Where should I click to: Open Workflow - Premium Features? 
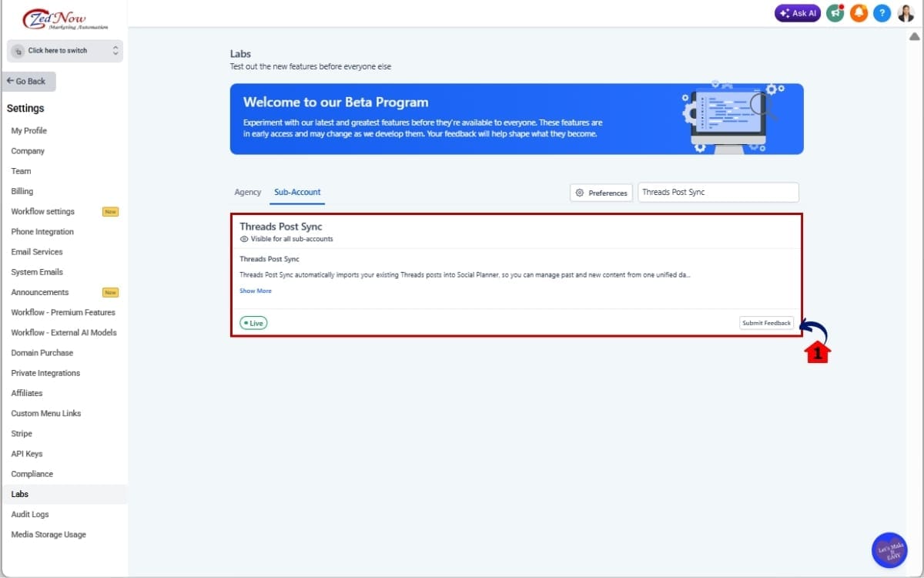(x=63, y=312)
